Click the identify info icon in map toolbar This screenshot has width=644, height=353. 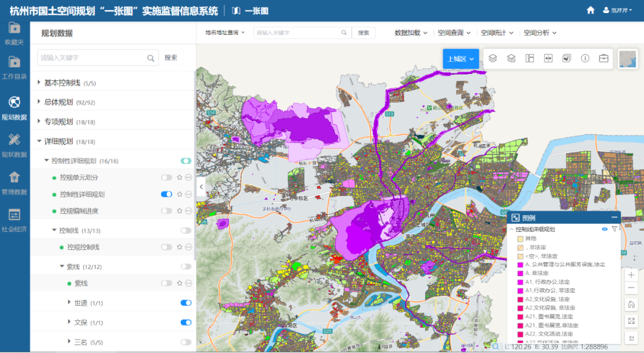pos(586,58)
